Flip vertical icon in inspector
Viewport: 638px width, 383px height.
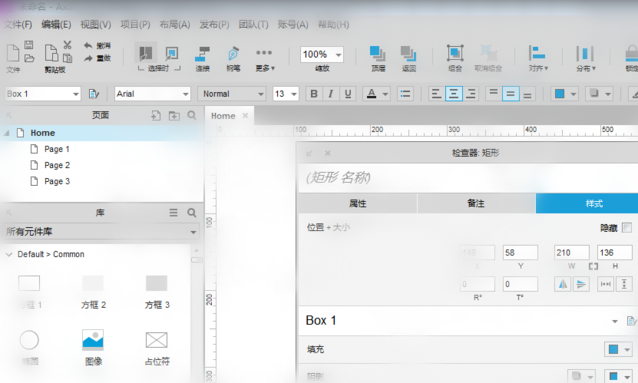pyautogui.click(x=581, y=284)
